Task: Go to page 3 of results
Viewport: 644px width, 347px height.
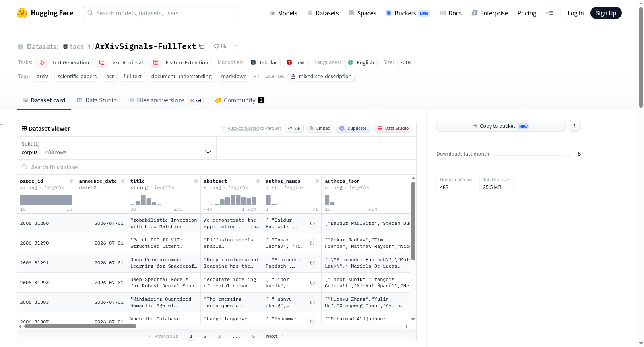Action: (x=219, y=336)
